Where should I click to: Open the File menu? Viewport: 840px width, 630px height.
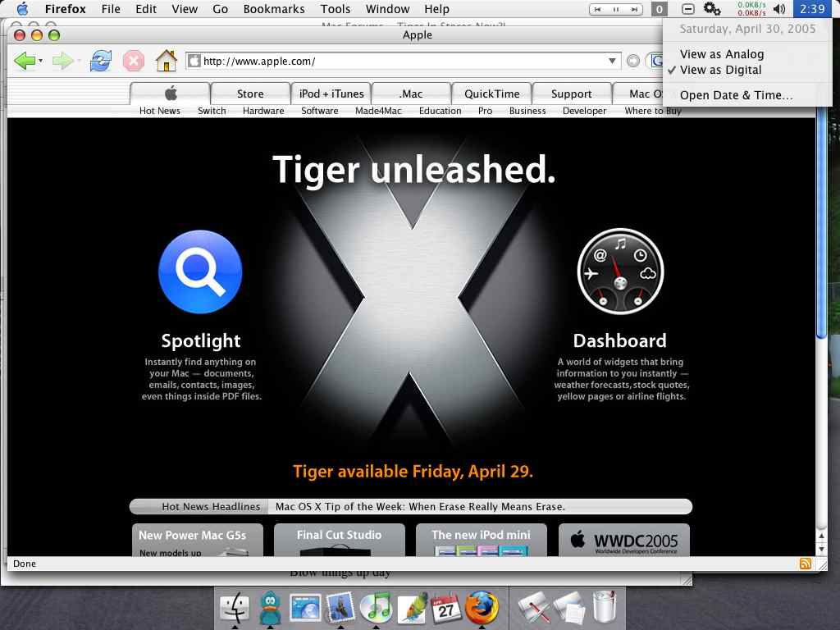click(x=111, y=9)
